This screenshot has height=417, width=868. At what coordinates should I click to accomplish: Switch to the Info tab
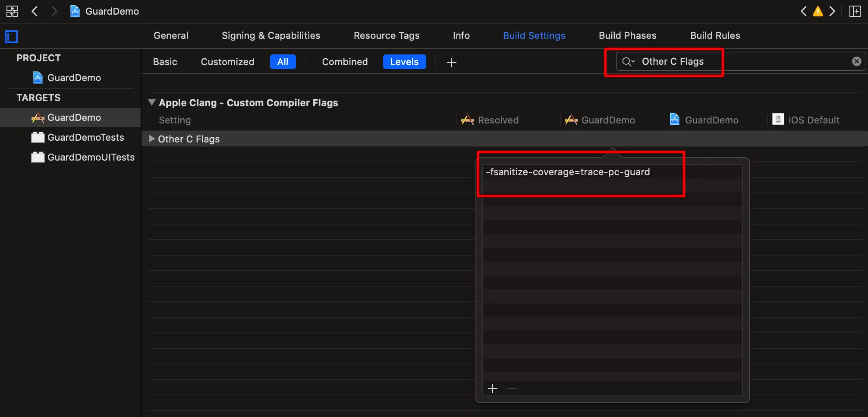(x=461, y=36)
